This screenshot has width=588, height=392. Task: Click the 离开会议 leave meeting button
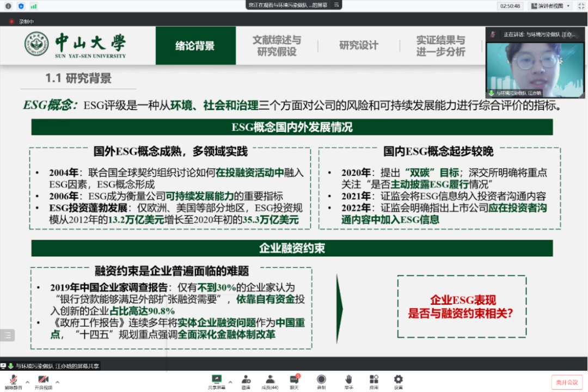[x=567, y=382]
